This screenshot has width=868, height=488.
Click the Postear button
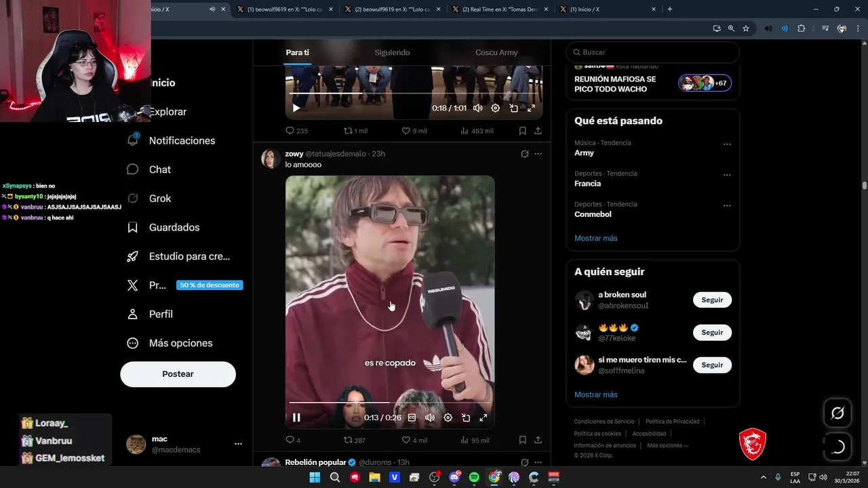[178, 374]
